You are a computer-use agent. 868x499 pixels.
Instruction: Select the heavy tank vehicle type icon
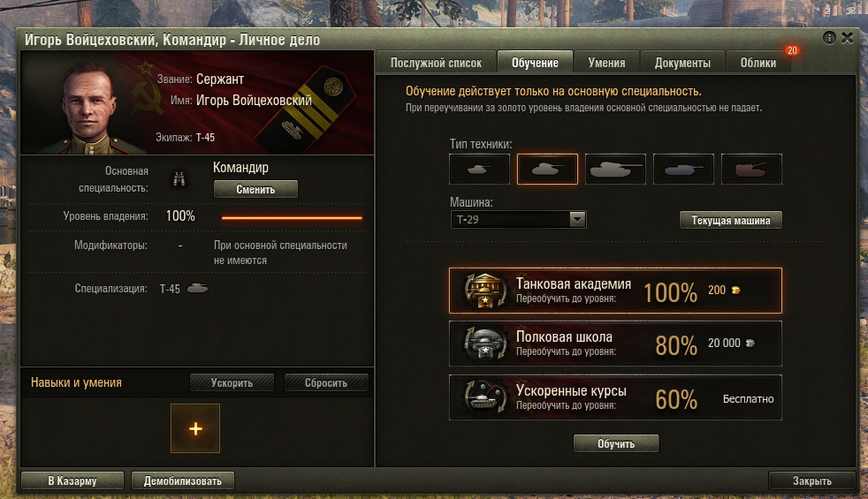click(x=615, y=169)
